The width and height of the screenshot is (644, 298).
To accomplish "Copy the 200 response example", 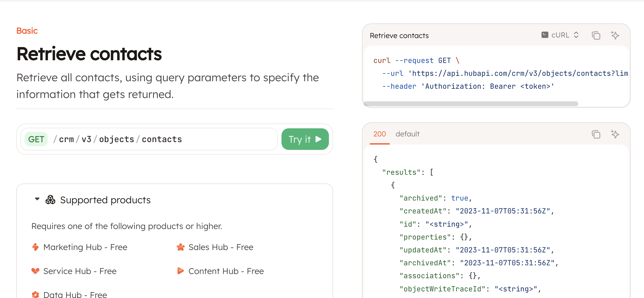I will (x=596, y=134).
